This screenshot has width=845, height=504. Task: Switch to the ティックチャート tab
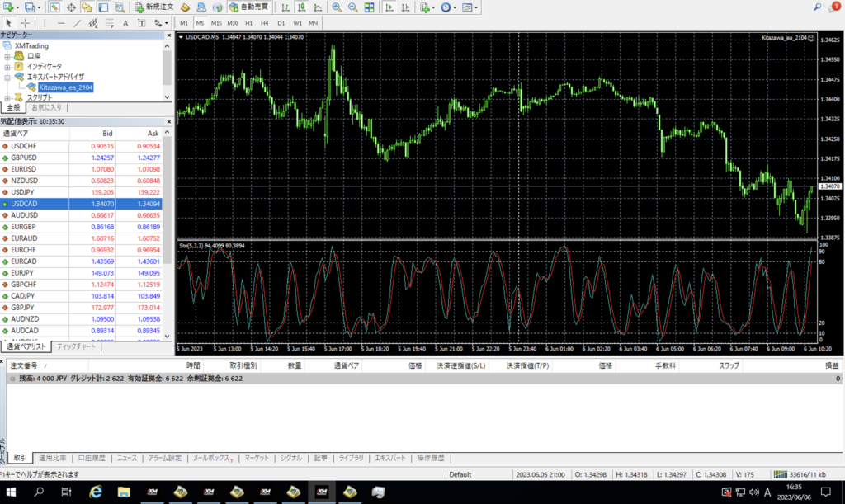[75, 346]
